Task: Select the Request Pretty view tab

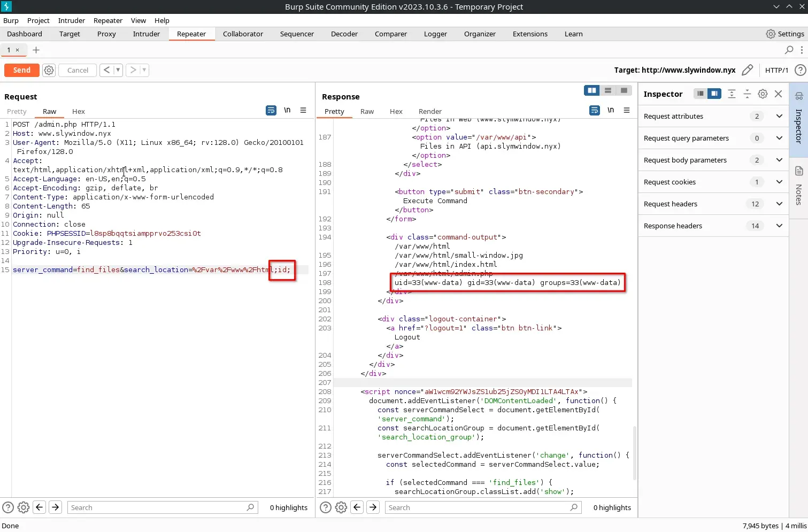Action: 17,111
